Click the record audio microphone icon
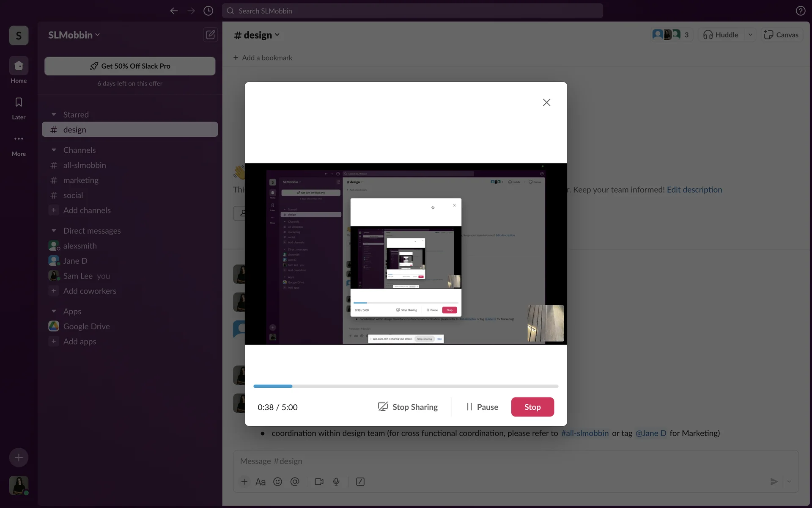Screen dimensions: 812x508 click(x=336, y=482)
